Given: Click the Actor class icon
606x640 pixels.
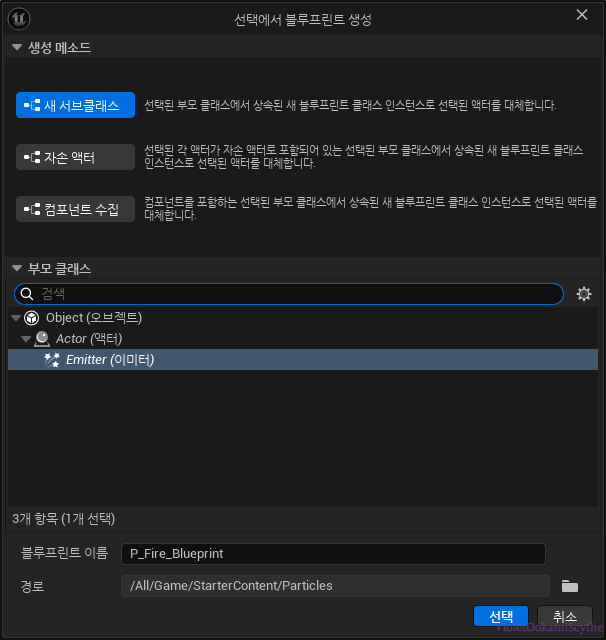Looking at the screenshot, I should point(42,339).
